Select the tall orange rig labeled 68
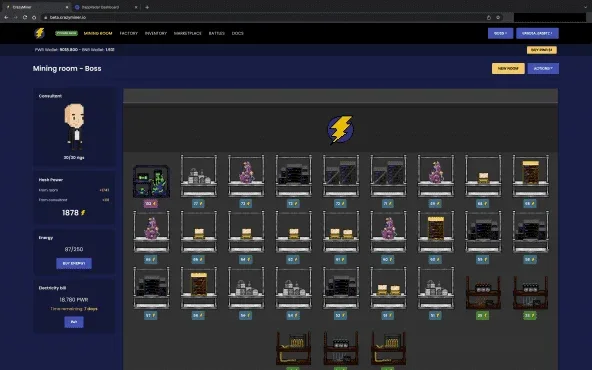This screenshot has height=370, width=592. (x=530, y=176)
